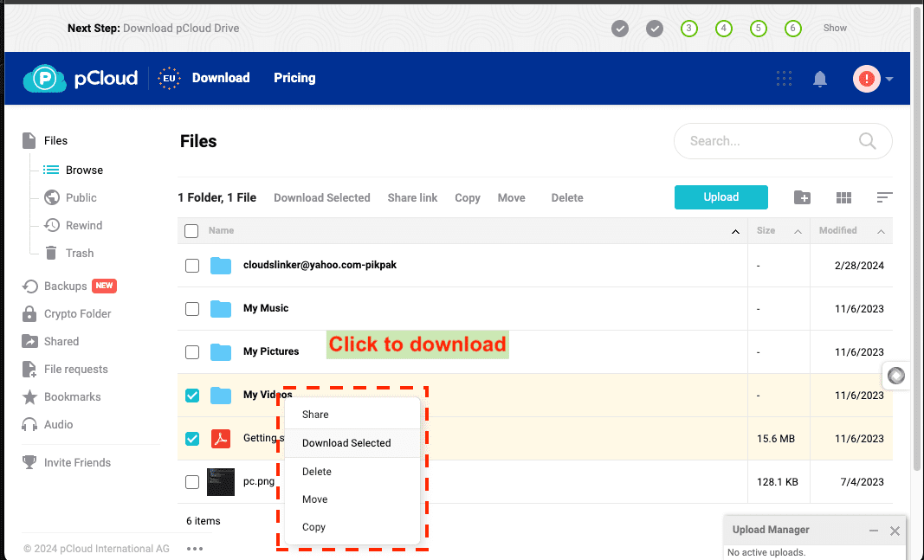Choose Copy in the context menu
Screen dimensions: 924x560
352,527
